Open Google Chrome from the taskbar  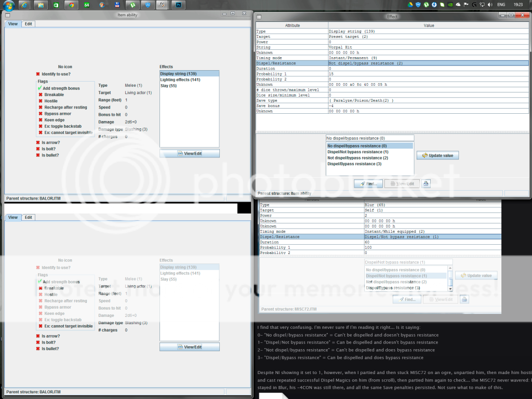pos(72,5)
